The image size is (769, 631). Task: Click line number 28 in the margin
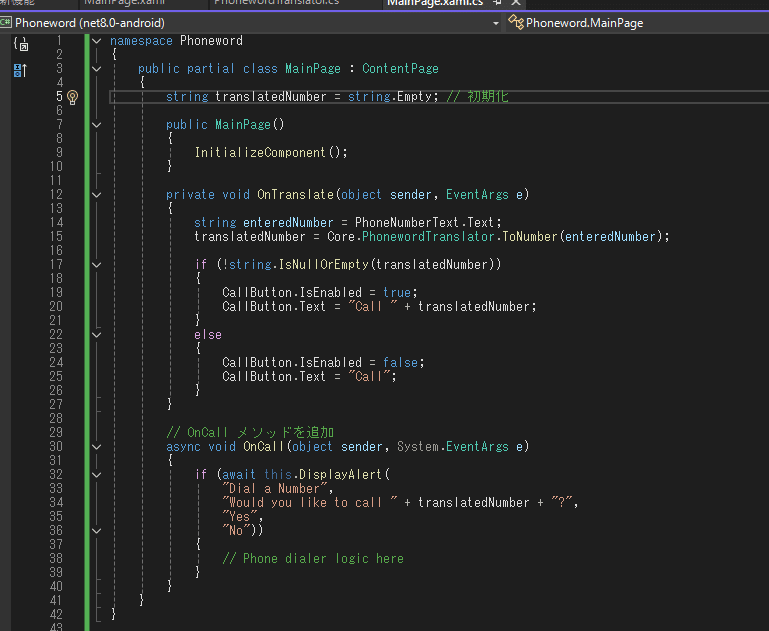(56, 419)
